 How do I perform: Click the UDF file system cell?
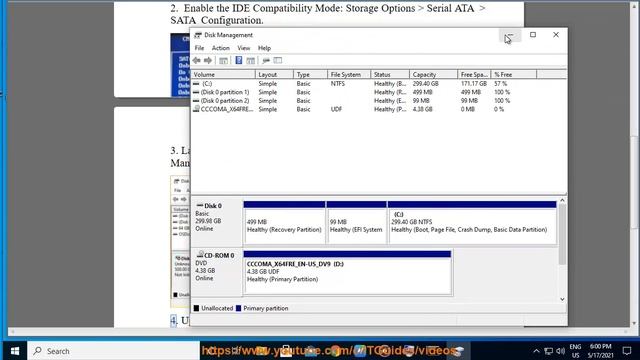pyautogui.click(x=336, y=109)
